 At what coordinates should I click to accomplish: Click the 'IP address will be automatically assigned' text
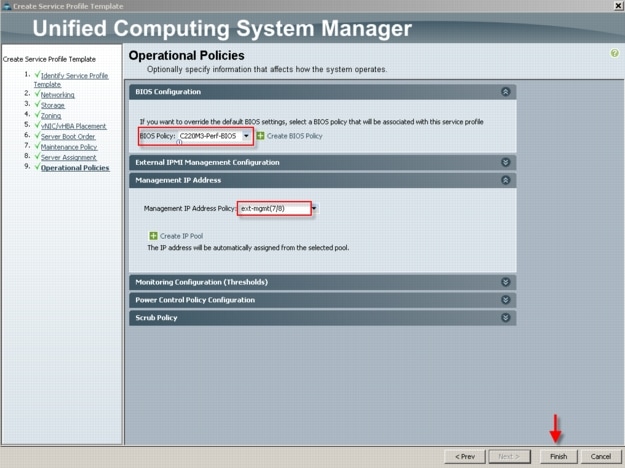248,248
